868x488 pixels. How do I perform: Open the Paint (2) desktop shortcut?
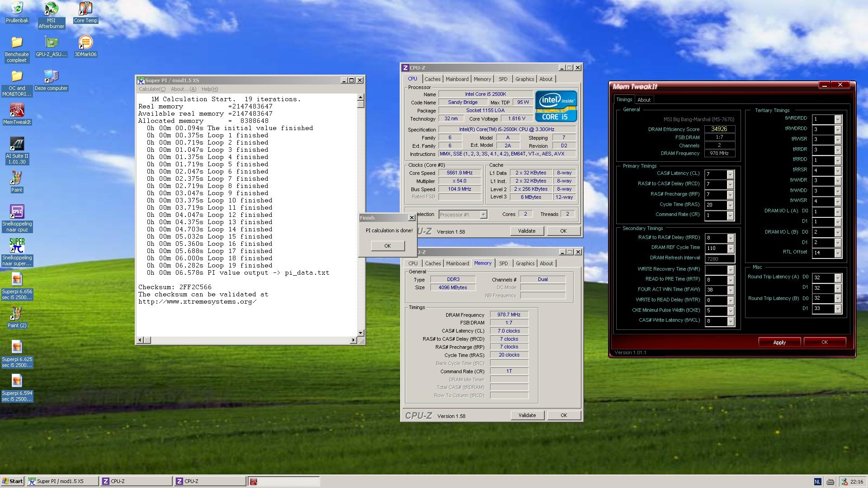17,318
